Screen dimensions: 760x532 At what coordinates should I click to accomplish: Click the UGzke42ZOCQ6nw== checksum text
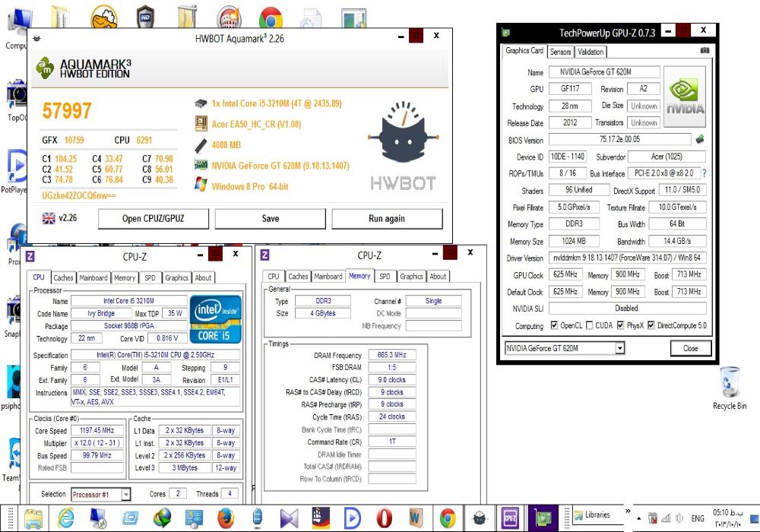79,196
